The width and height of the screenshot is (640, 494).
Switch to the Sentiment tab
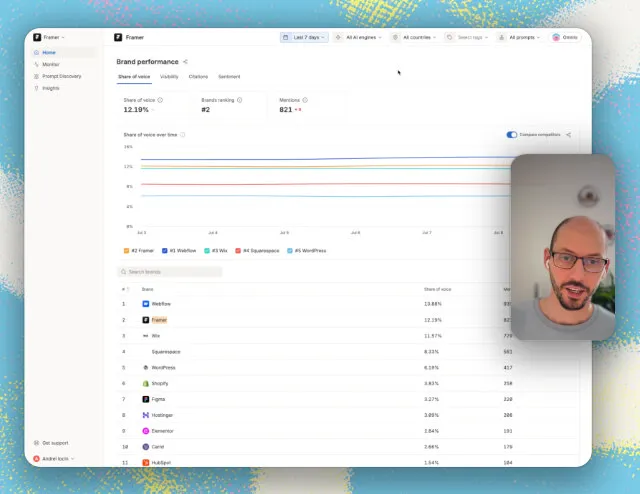click(229, 76)
